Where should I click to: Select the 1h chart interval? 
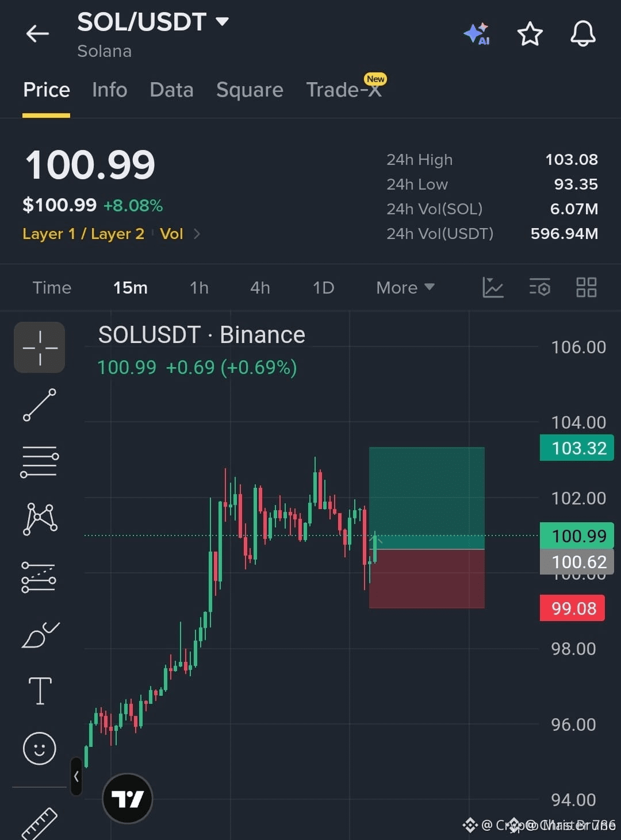pyautogui.click(x=199, y=287)
